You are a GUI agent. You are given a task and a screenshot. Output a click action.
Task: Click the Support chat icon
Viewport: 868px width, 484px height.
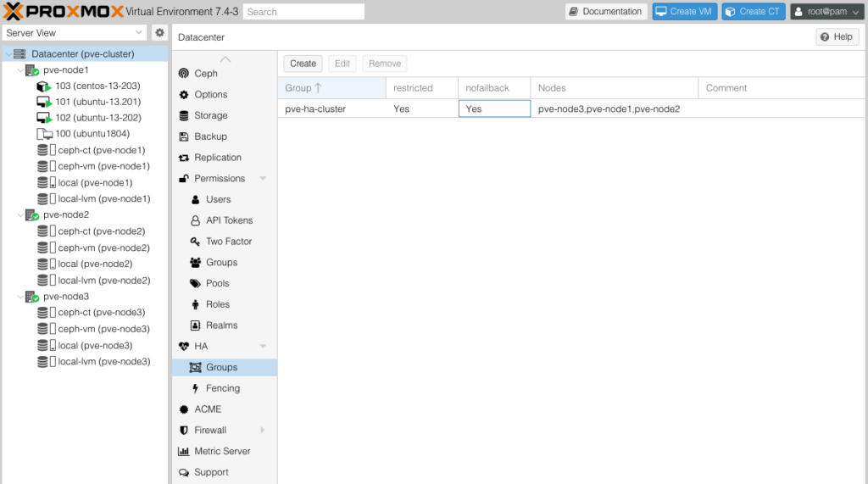pos(184,472)
